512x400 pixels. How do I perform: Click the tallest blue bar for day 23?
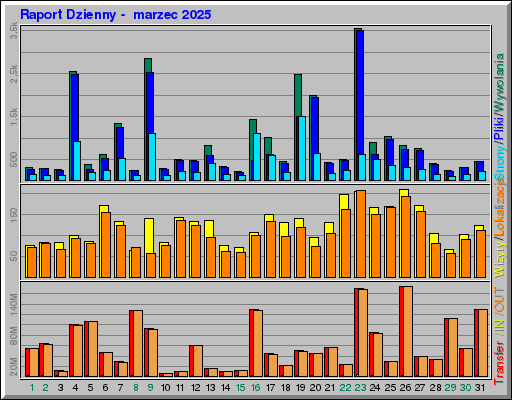coord(360,105)
